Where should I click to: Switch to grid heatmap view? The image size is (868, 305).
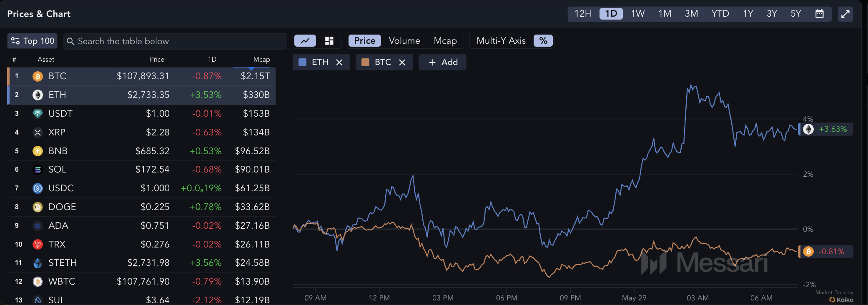(x=329, y=41)
